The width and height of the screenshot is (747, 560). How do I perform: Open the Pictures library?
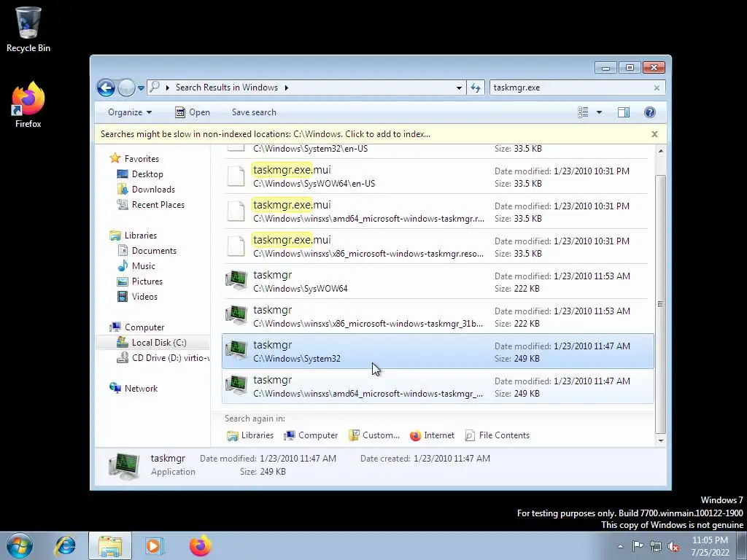tap(147, 281)
